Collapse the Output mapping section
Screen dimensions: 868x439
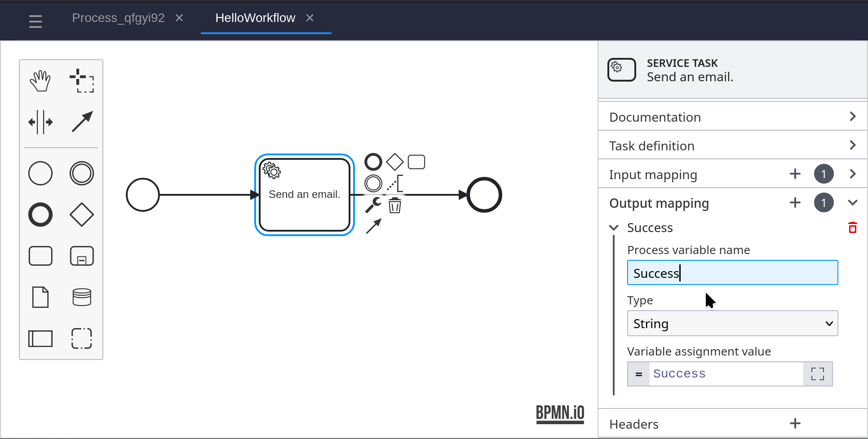852,203
